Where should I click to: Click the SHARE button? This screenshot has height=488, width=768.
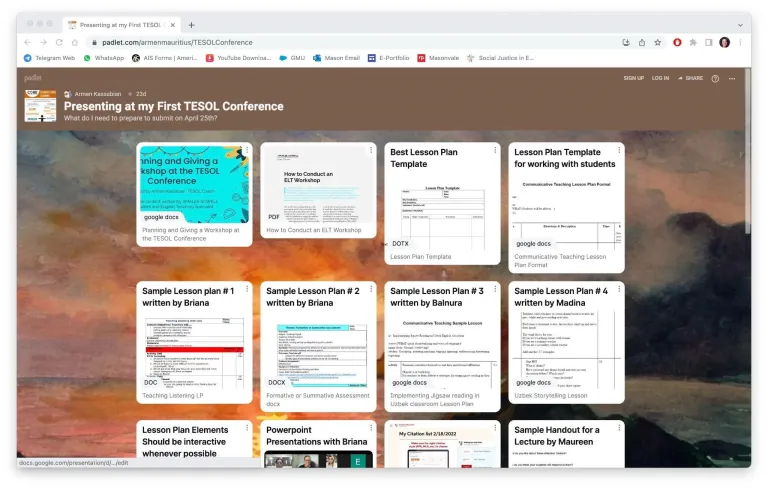coord(690,78)
